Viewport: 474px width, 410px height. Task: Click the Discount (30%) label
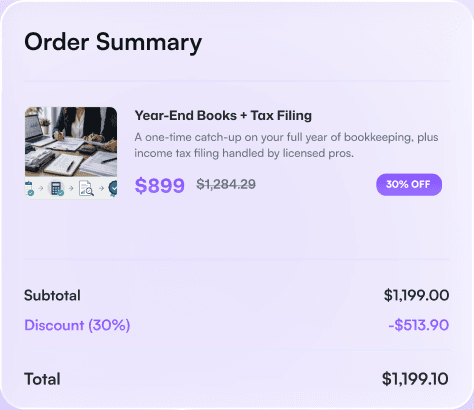[x=77, y=325]
